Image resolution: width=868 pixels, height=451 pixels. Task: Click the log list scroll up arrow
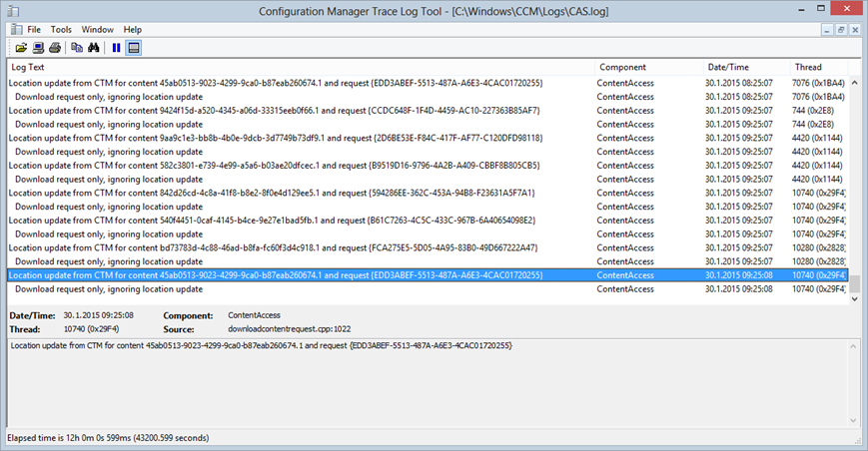854,83
